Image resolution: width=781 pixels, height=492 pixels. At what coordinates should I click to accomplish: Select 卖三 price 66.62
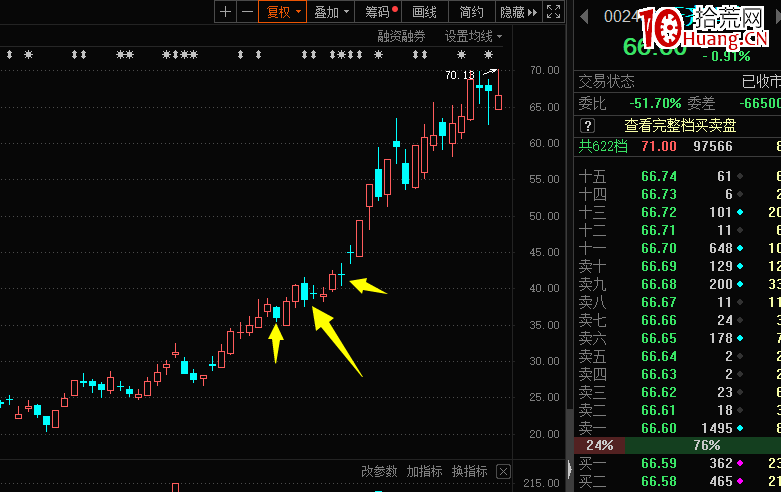658,392
